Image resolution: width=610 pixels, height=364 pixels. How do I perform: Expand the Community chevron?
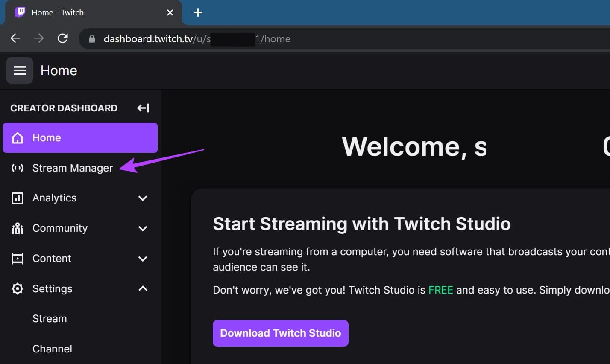click(x=143, y=228)
